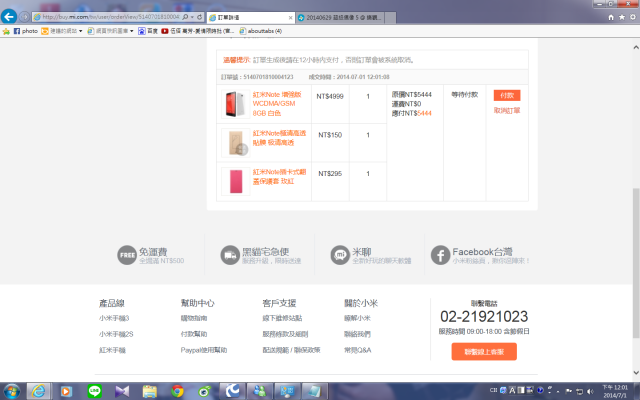
Task: Open the media player taskbar icon
Action: click(x=66, y=391)
